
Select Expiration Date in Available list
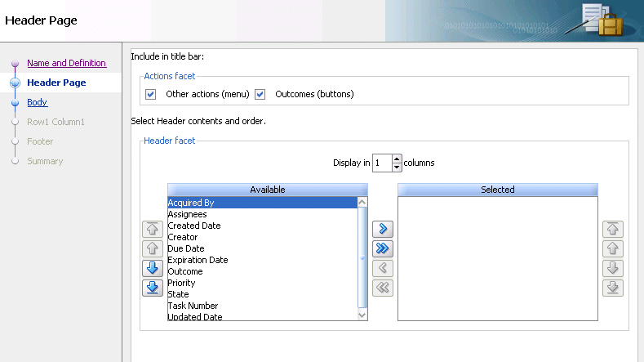(x=263, y=260)
